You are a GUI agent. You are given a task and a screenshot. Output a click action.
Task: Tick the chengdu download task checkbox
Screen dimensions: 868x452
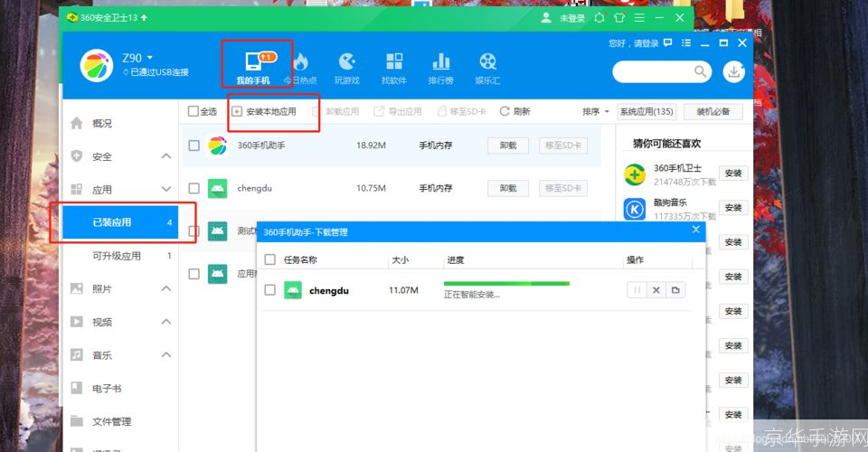[x=270, y=290]
